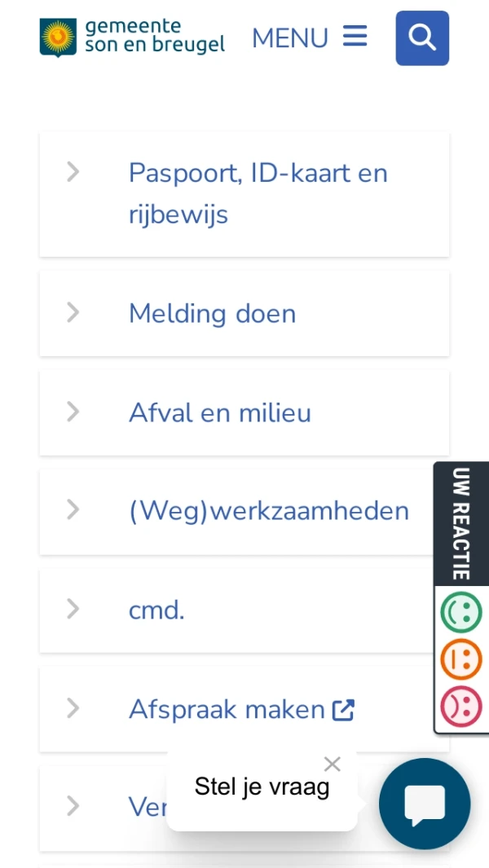This screenshot has width=489, height=868.
Task: Click the Stel je vraag text
Action: click(261, 786)
